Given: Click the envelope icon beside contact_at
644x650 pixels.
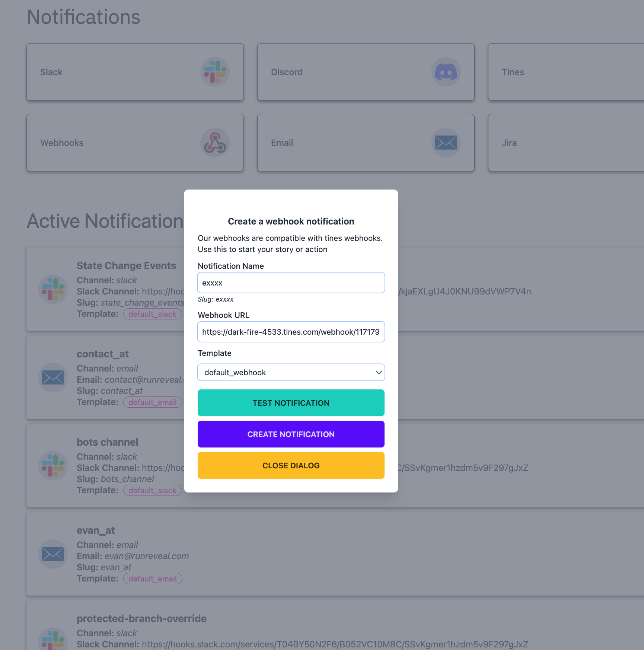Looking at the screenshot, I should click(x=53, y=377).
